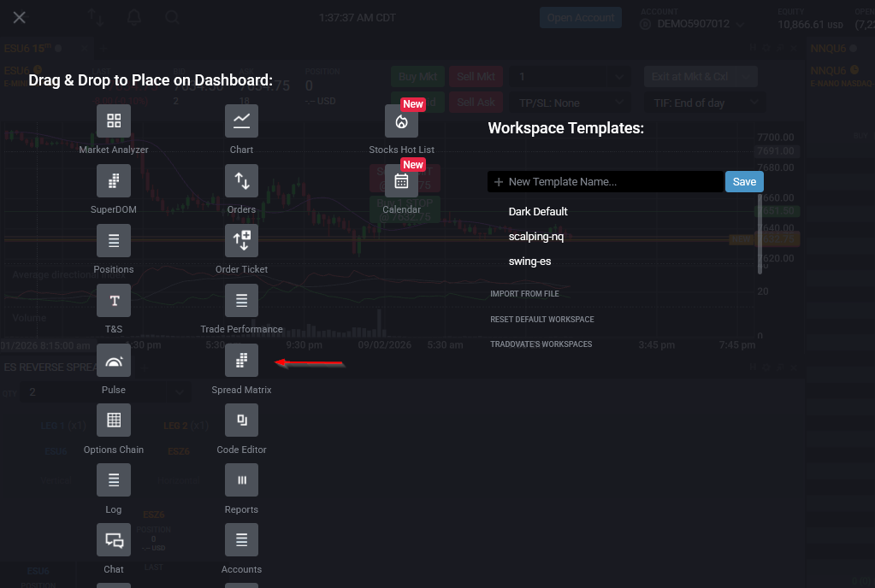Load the scalping-nq template

click(x=536, y=237)
